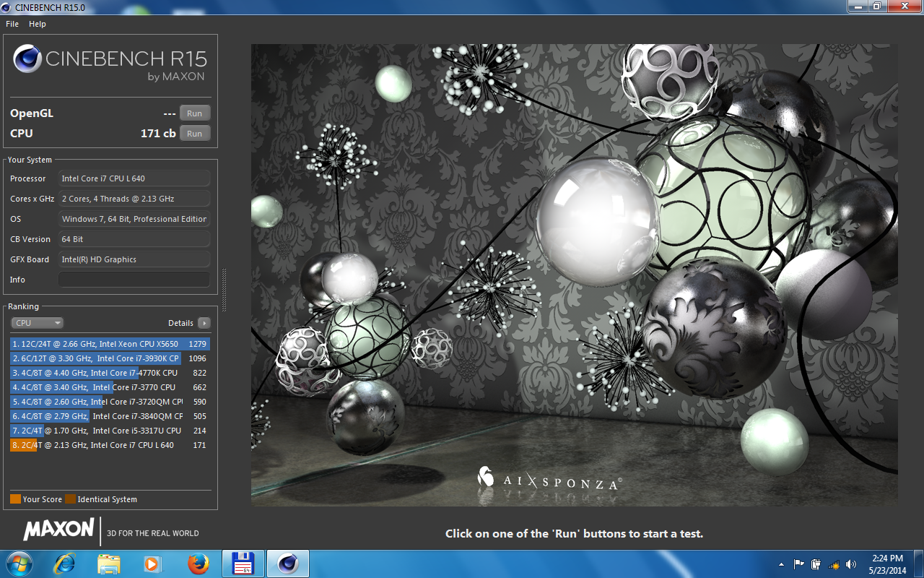Open the File menu
924x578 pixels.
(x=12, y=24)
